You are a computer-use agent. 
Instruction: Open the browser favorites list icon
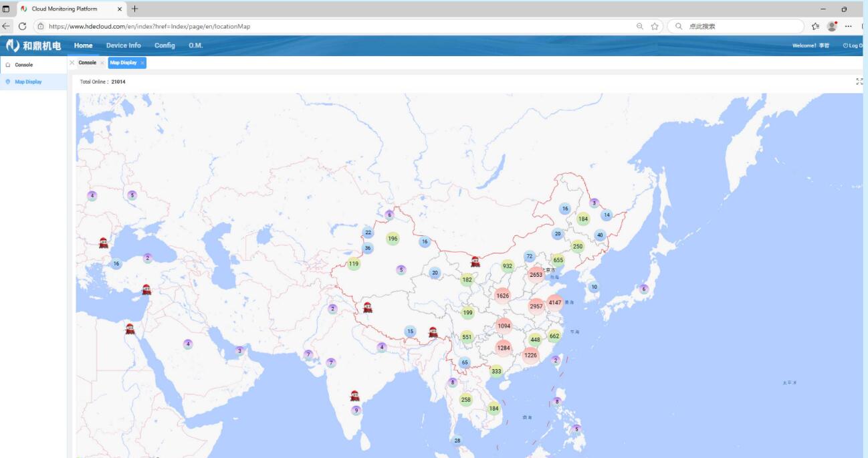tap(815, 26)
